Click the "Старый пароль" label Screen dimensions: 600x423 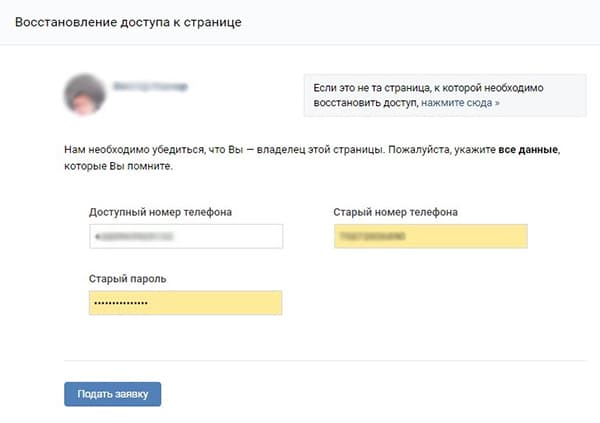click(x=127, y=279)
